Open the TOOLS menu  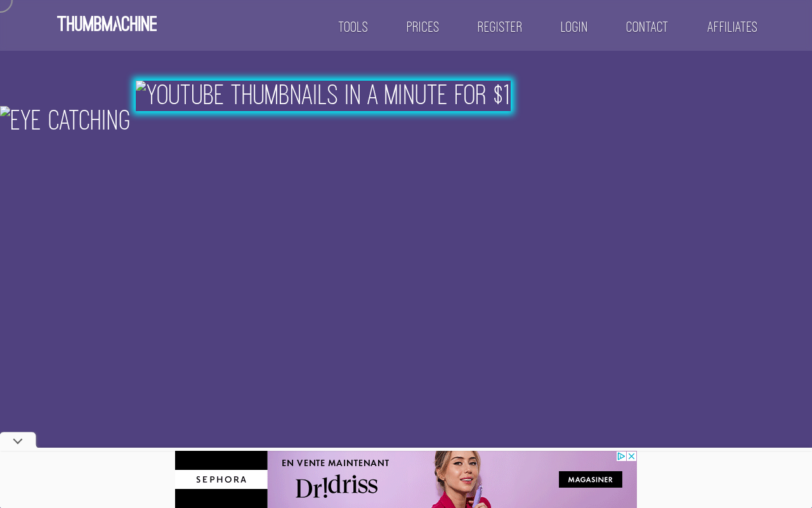353,27
